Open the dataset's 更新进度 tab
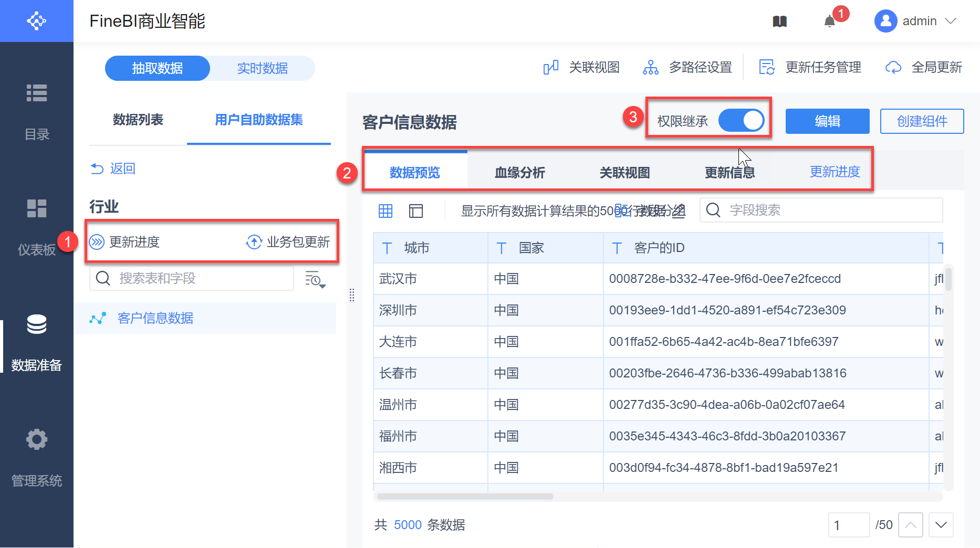Viewport: 980px width, 548px height. 835,172
